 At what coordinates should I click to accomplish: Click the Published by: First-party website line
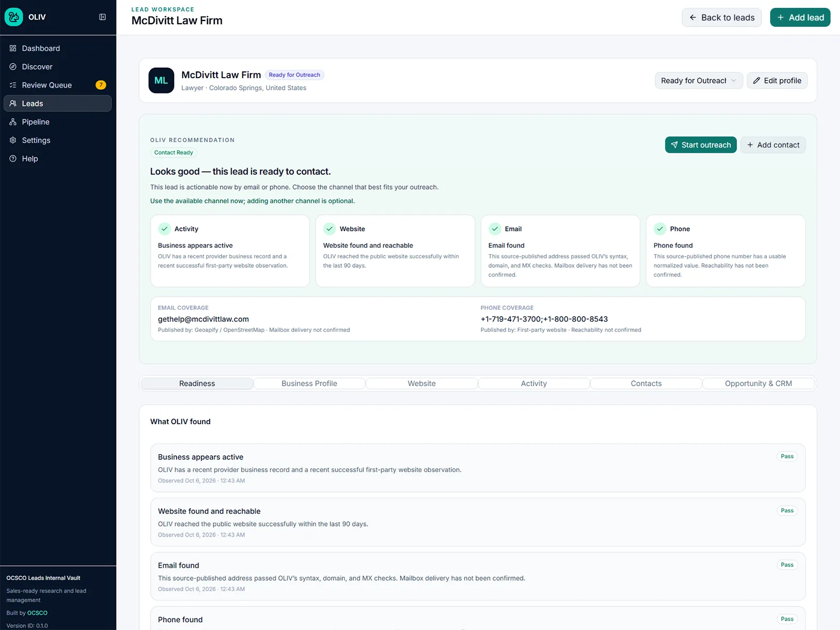[561, 330]
